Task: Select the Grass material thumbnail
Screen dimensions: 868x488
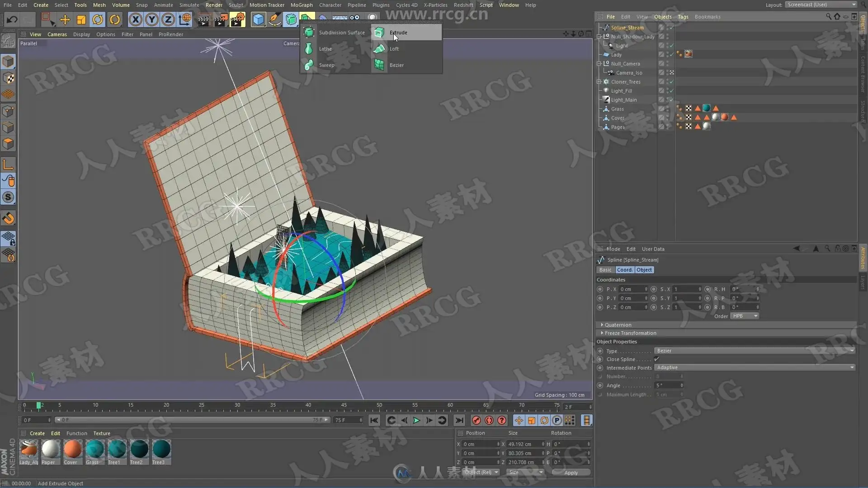Action: click(x=94, y=452)
